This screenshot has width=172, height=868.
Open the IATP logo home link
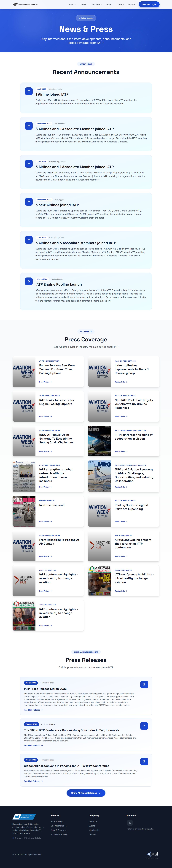point(26,4)
